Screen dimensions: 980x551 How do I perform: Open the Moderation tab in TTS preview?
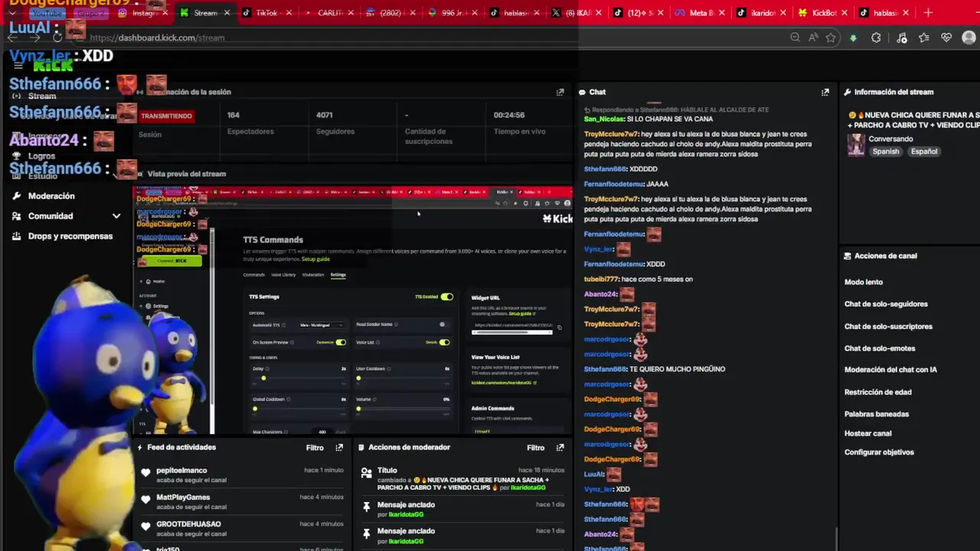(313, 275)
